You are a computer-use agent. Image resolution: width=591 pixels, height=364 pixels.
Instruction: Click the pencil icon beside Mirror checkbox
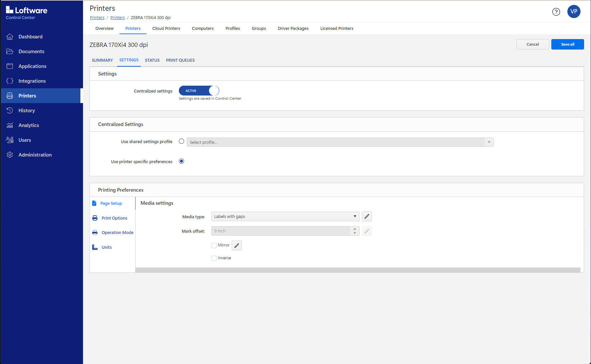coord(237,246)
